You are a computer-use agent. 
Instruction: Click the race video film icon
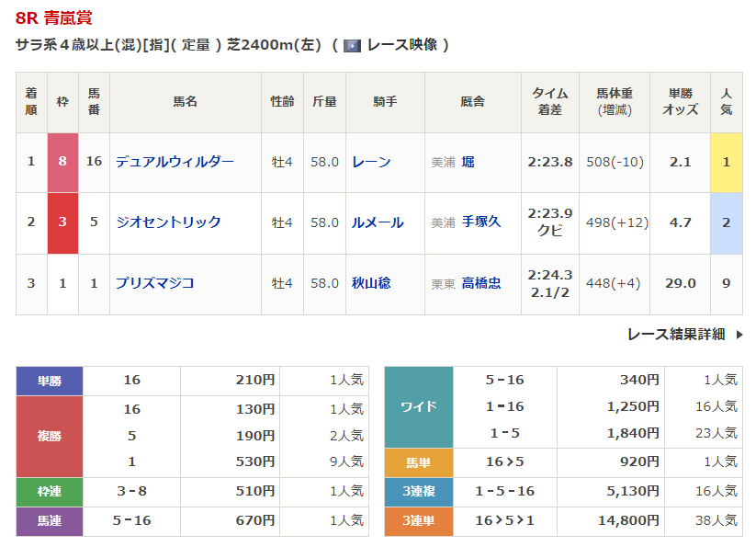(352, 45)
